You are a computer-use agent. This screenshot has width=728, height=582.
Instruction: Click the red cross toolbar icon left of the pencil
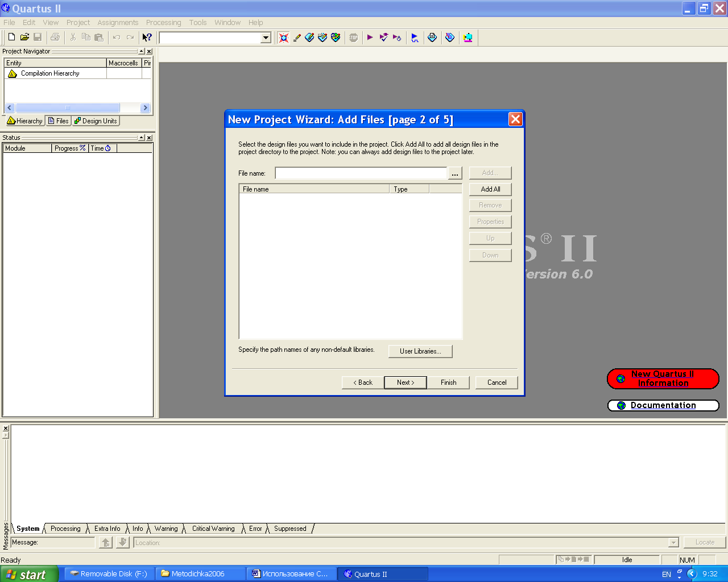pos(284,38)
